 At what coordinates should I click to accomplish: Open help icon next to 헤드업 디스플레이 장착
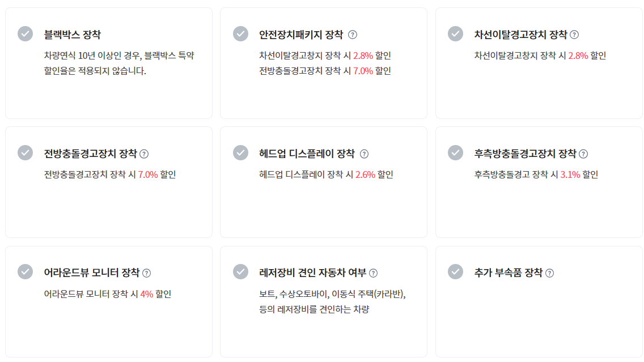click(364, 154)
